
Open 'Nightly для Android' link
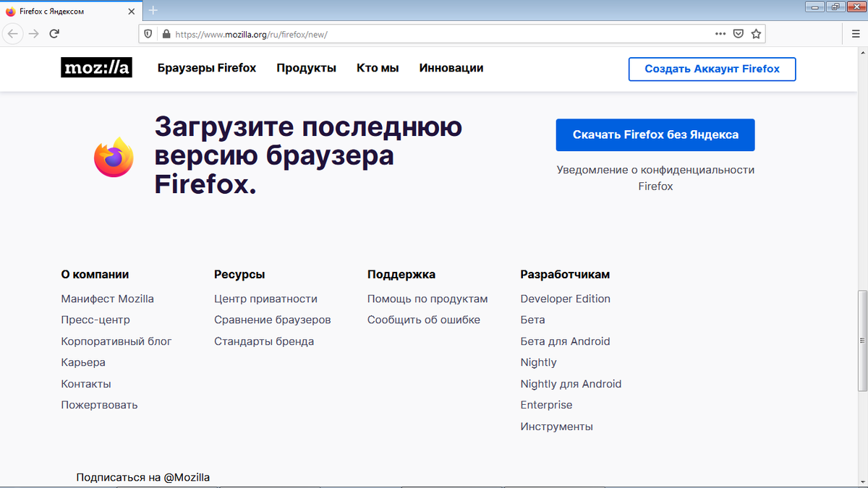pyautogui.click(x=571, y=384)
